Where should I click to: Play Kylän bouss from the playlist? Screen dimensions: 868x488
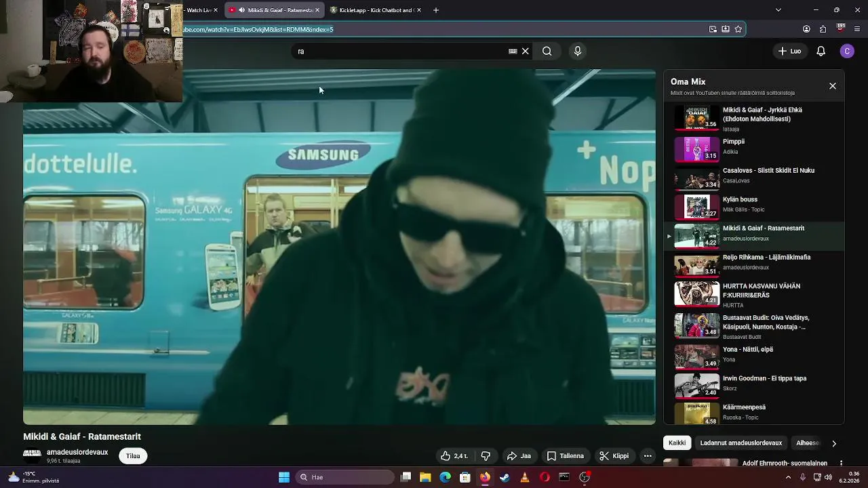(x=754, y=206)
